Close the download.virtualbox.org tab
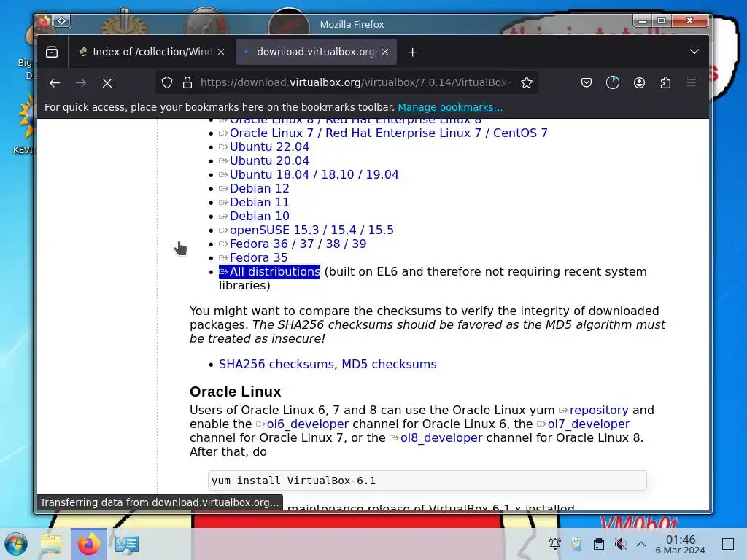This screenshot has height=560, width=747. 385,52
